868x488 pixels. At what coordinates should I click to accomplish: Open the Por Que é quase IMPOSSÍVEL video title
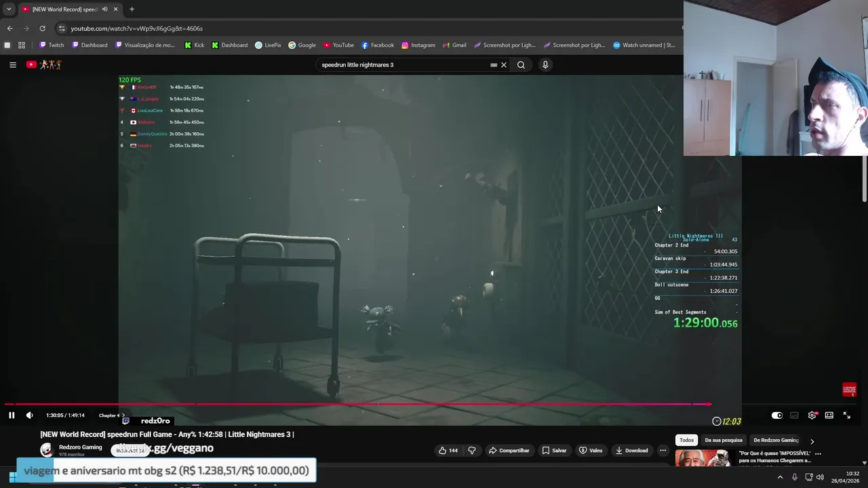point(774,457)
